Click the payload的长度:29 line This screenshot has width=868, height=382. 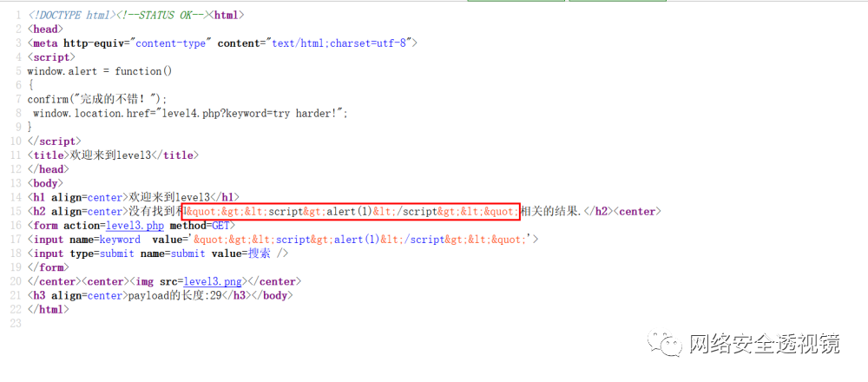coord(160,296)
